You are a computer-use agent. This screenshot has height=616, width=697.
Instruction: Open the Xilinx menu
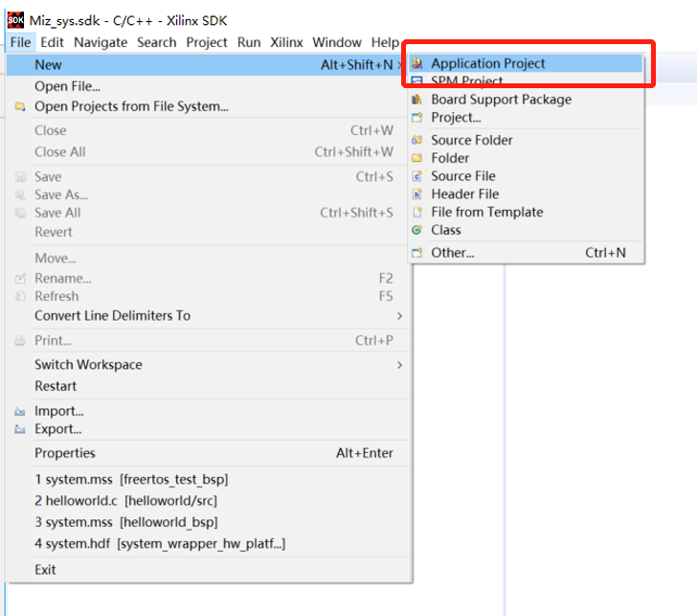[x=286, y=42]
